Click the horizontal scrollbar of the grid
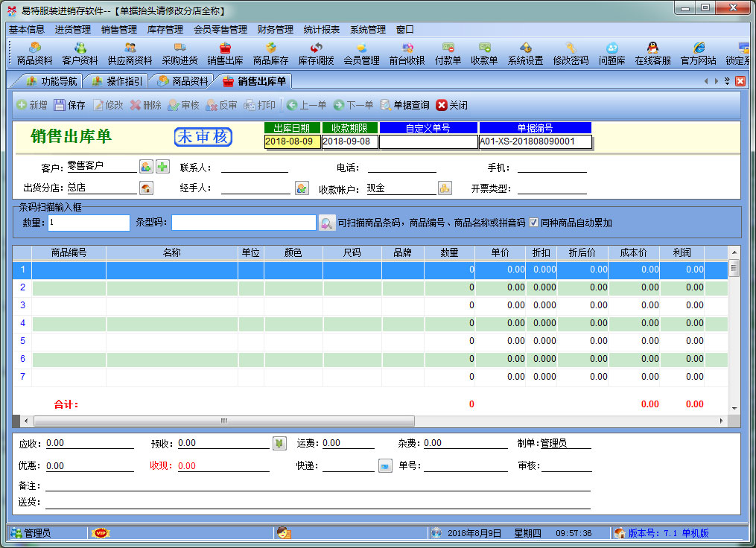Screen dimensions: 756x548 pyautogui.click(x=223, y=421)
